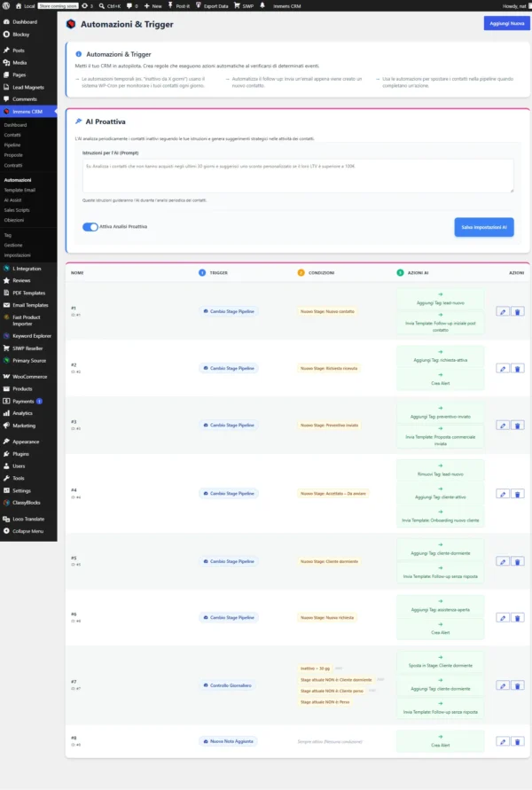Click Collapse Menu in the sidebar
The height and width of the screenshot is (790, 532).
point(28,531)
